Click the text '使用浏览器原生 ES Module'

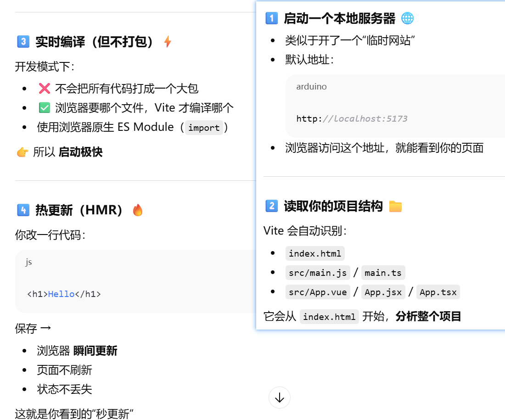tap(105, 127)
